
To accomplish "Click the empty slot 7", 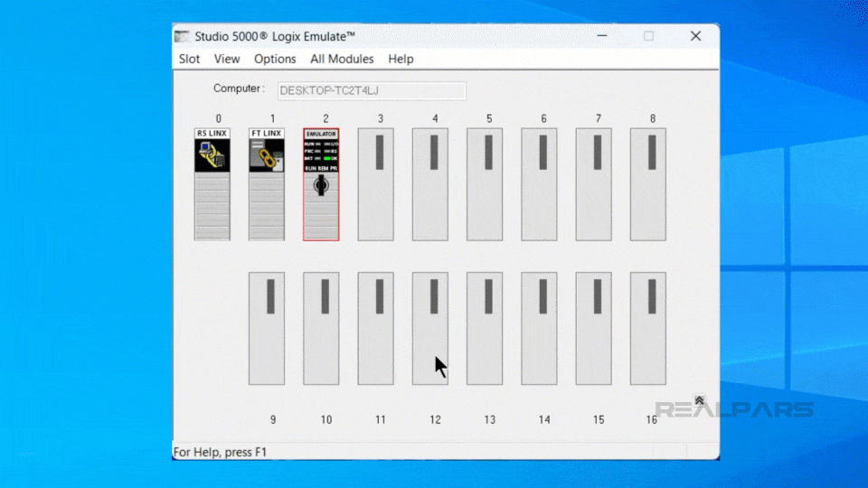I will (x=593, y=184).
